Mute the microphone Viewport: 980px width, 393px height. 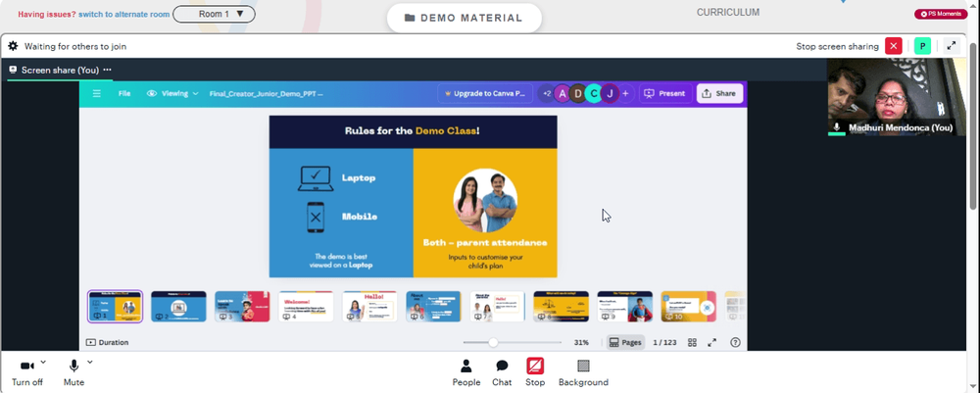click(x=73, y=372)
